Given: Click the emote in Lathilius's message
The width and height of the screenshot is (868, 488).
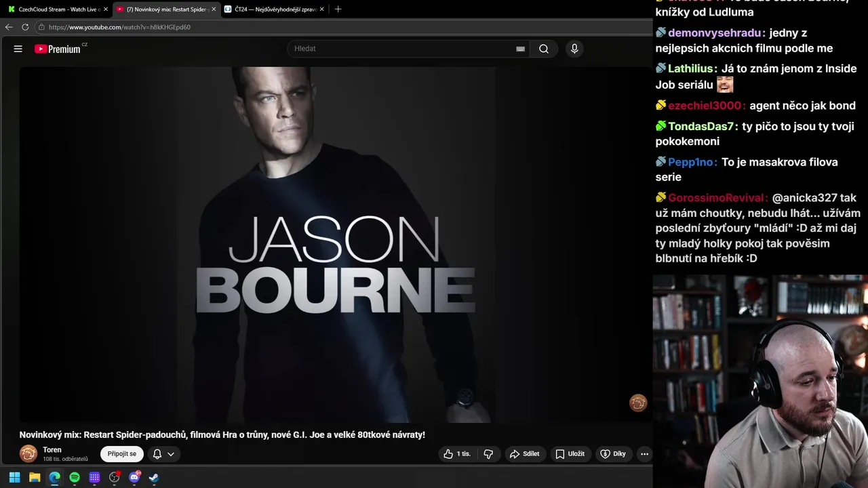Looking at the screenshot, I should tap(725, 85).
